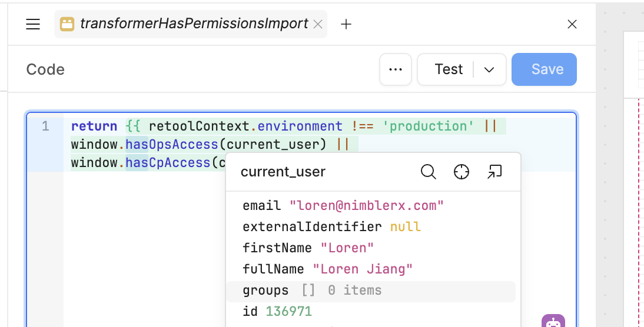The height and width of the screenshot is (327, 644).
Task: Close the code editor panel
Action: (x=572, y=24)
